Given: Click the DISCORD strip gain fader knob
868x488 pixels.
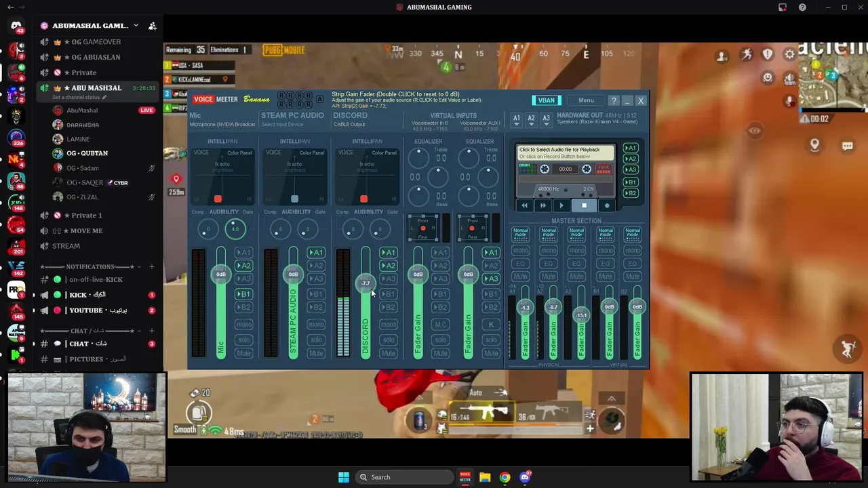Looking at the screenshot, I should (366, 283).
